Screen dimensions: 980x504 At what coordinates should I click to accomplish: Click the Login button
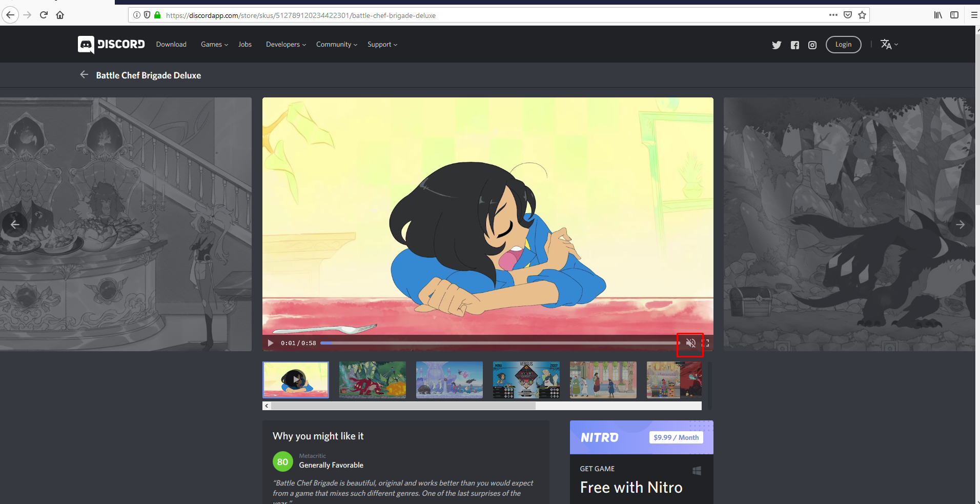pos(843,44)
